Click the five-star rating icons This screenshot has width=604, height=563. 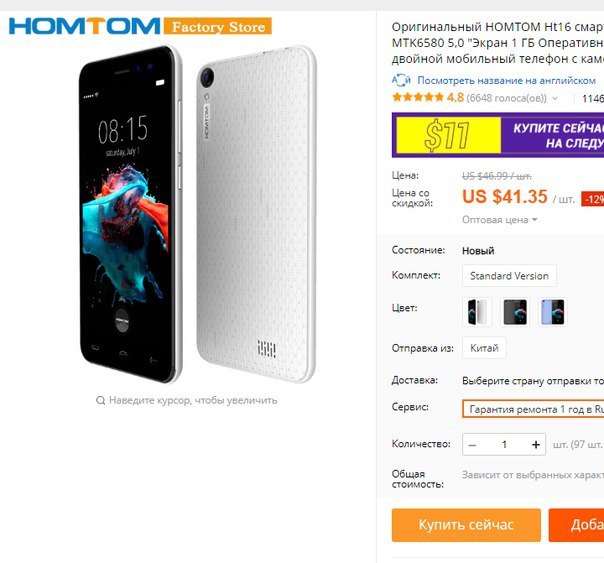[x=418, y=97]
